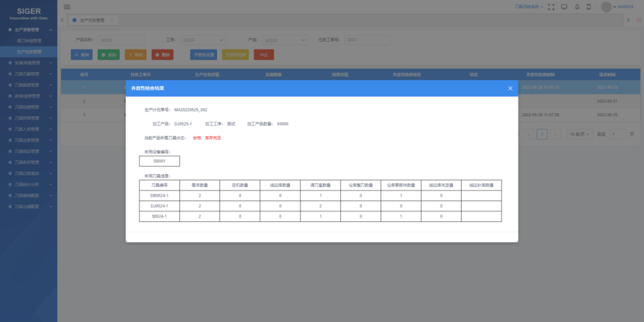Close the 齐套性检查结果 dialog
Viewport: 644px width, 322px height.
pos(510,88)
